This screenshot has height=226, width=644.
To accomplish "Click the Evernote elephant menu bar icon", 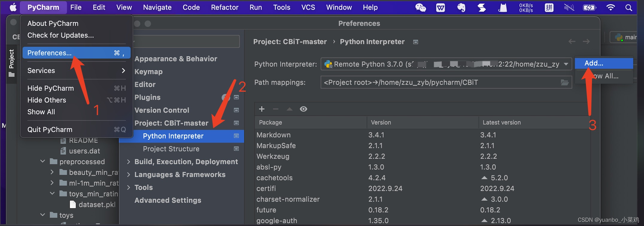I will [x=461, y=7].
